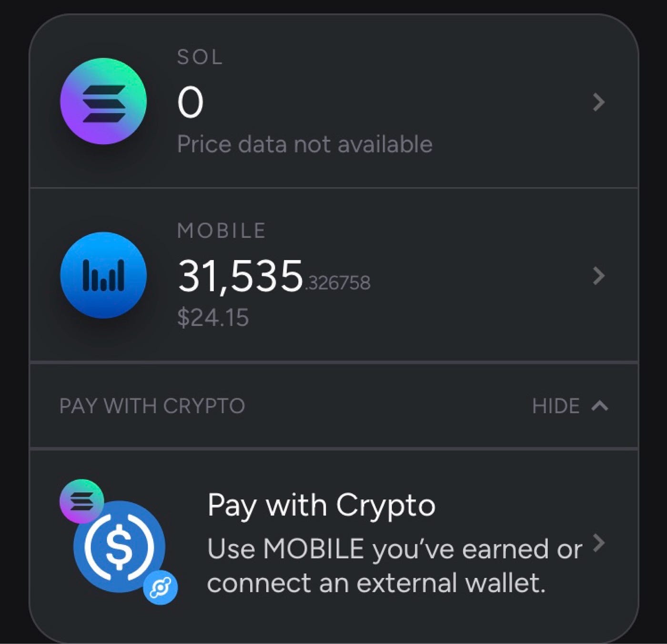Viewport: 667px width, 644px height.
Task: Click the Pay with Crypto row chevron
Action: click(598, 543)
